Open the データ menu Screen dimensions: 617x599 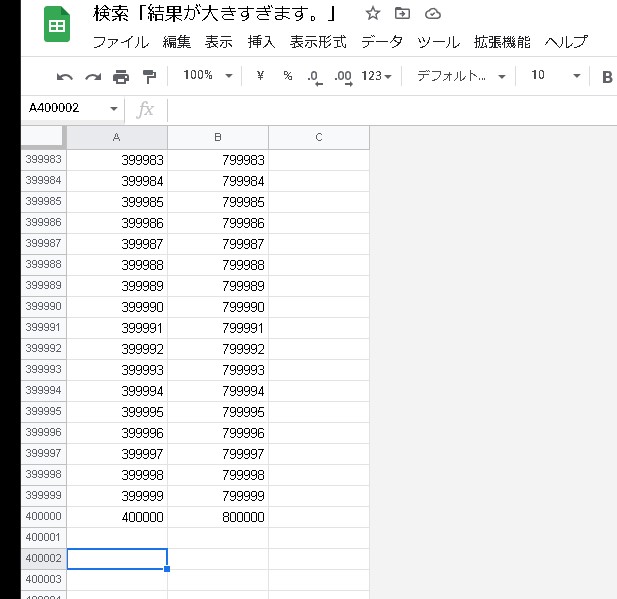(x=382, y=42)
